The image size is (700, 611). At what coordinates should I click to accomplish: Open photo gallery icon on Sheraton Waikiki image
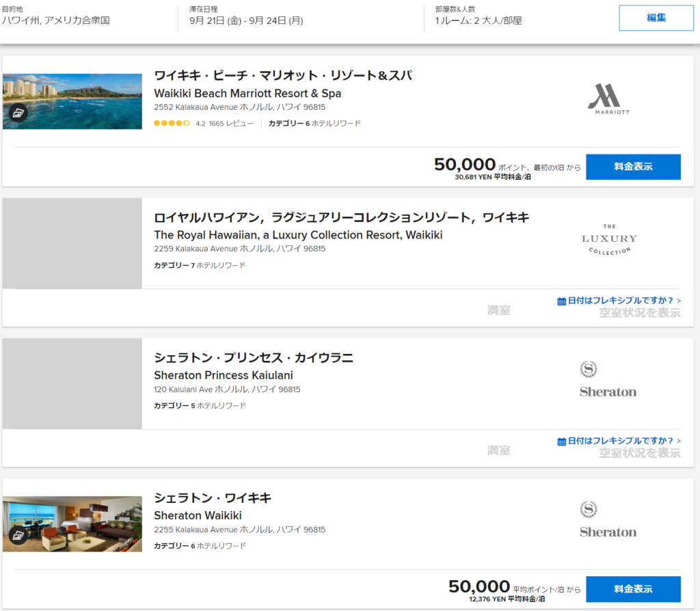[x=18, y=536]
